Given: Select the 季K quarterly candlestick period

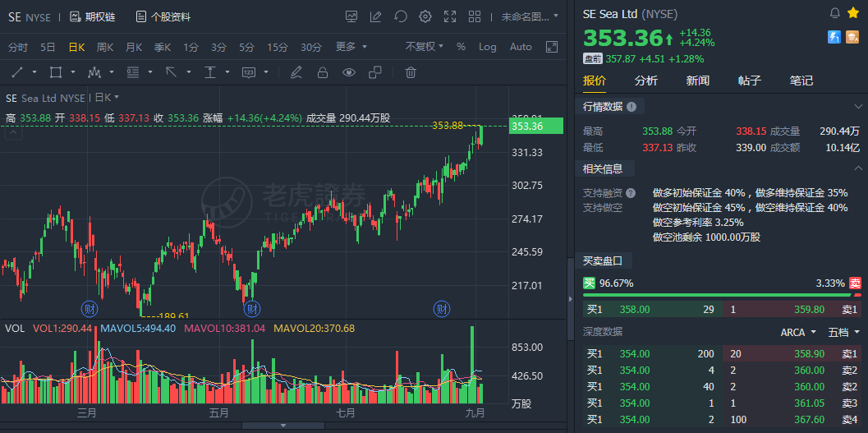Looking at the screenshot, I should 163,47.
